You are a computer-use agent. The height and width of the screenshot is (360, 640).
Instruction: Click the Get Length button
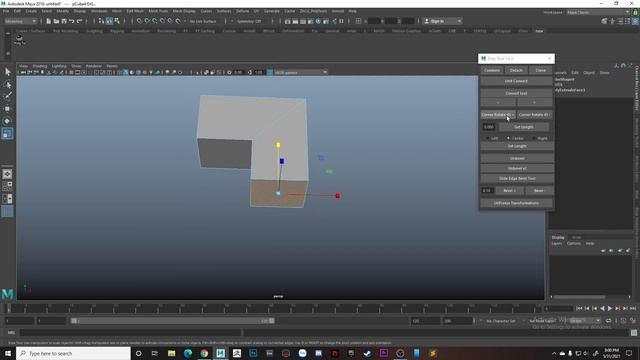524,127
